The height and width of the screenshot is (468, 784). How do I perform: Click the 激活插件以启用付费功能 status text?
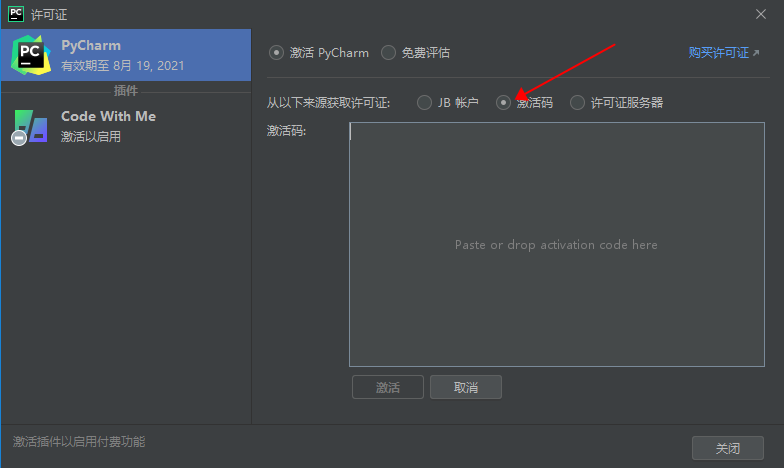(x=79, y=442)
